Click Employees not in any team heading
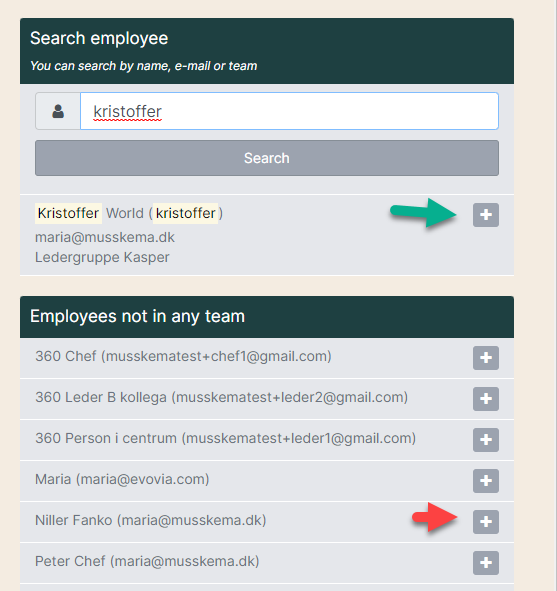This screenshot has width=557, height=591. tap(138, 316)
